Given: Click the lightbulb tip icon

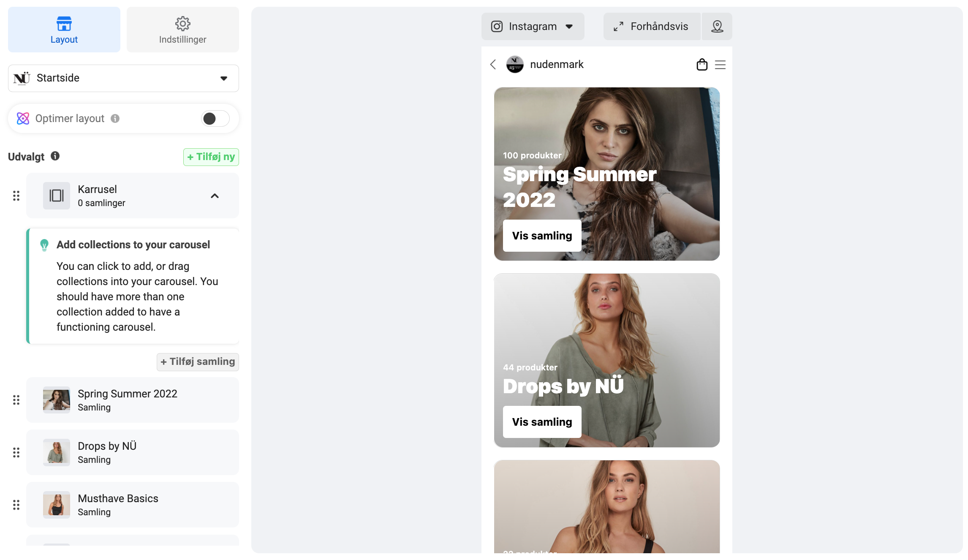Looking at the screenshot, I should click(44, 245).
